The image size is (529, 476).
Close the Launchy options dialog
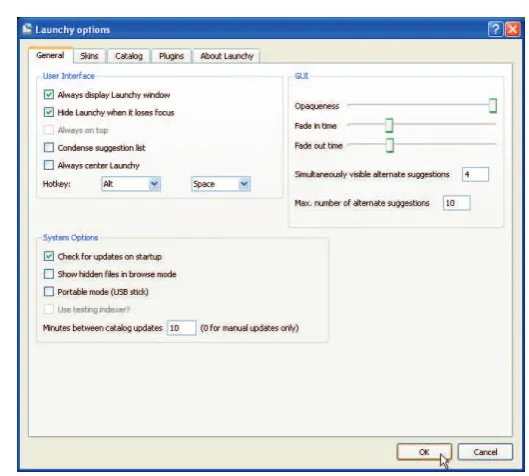[x=512, y=29]
